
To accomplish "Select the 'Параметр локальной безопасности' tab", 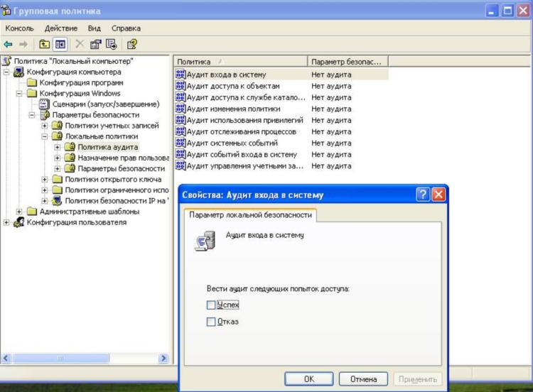I will tap(250, 216).
